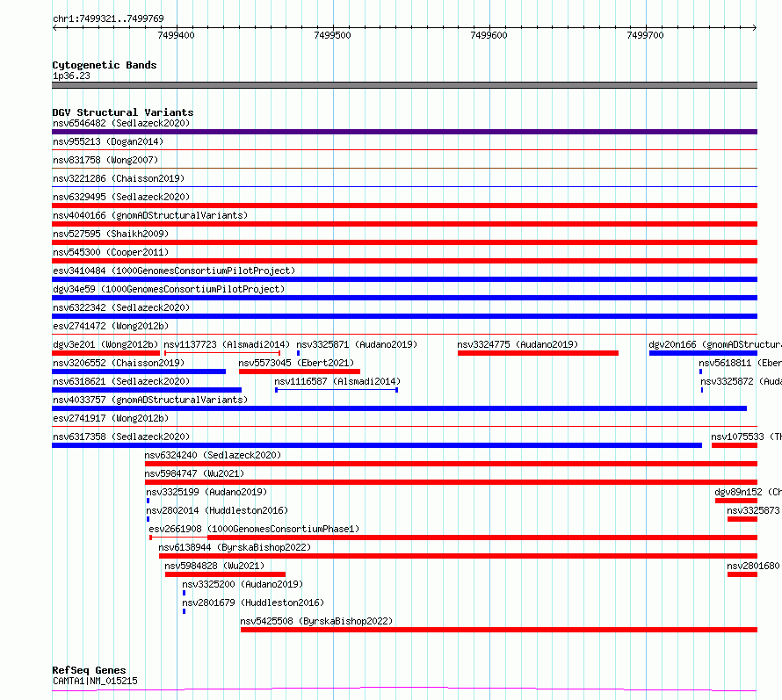Select nsv1116587 (Alsmadi2014) label
Viewport: 782px width, 700px height.
[337, 381]
